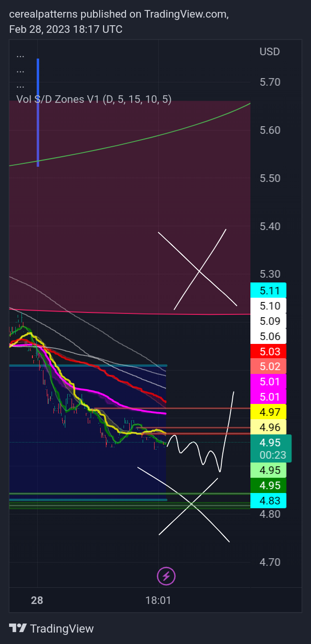
Task: Click the 28 date label on the time axis
Action: point(37,600)
